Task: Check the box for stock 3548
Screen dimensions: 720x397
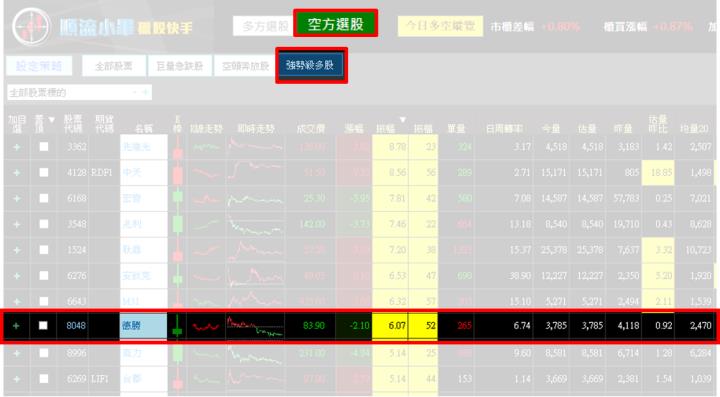Action: pyautogui.click(x=44, y=224)
